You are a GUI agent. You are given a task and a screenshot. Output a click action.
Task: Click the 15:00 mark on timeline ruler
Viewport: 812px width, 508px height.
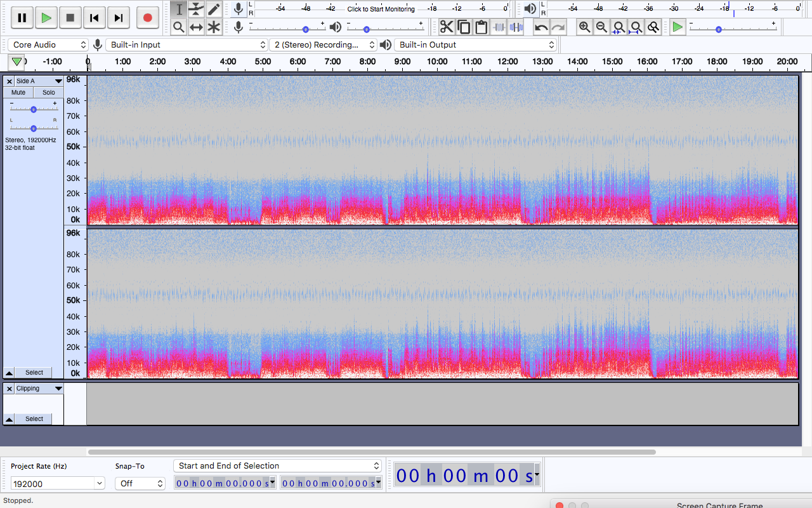[612, 62]
